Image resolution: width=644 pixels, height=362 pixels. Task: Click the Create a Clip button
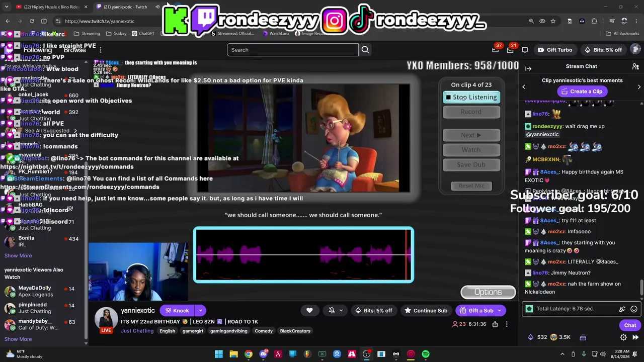tap(582, 92)
